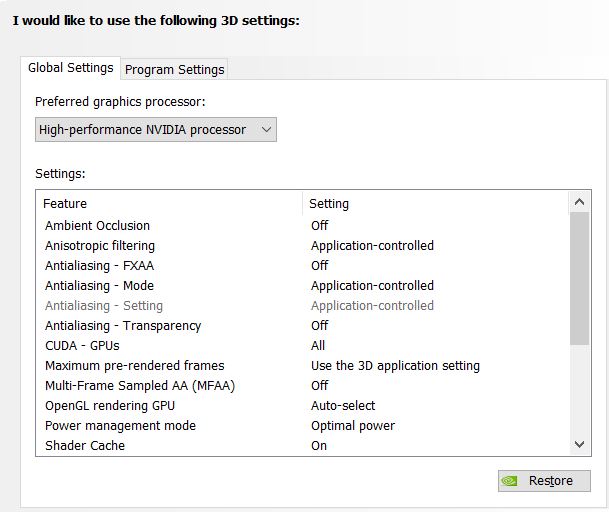Select the Antialiasing - FXAA row
Viewport: 609px width, 512px height.
(99, 266)
